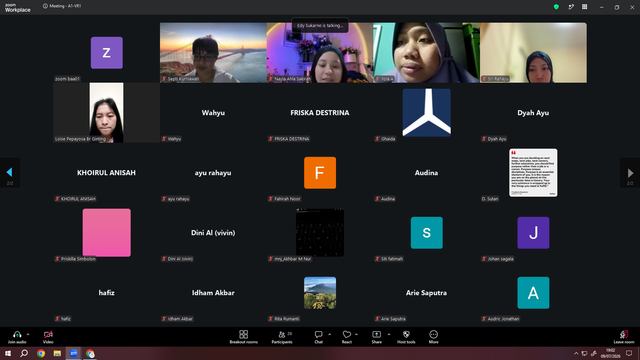Click the Zoom taskbar icon

pos(74,353)
